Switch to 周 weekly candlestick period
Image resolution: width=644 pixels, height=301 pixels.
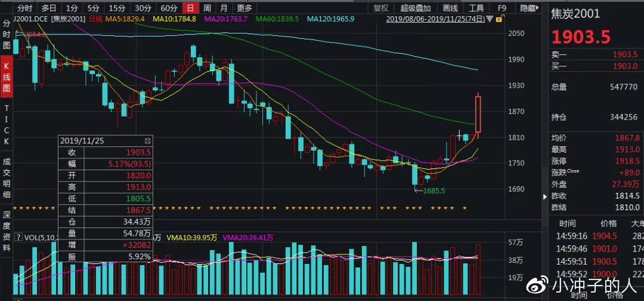click(x=207, y=8)
